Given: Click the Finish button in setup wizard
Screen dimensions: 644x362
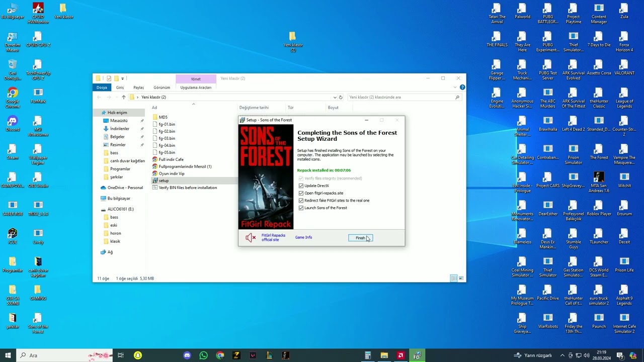Looking at the screenshot, I should [x=360, y=238].
